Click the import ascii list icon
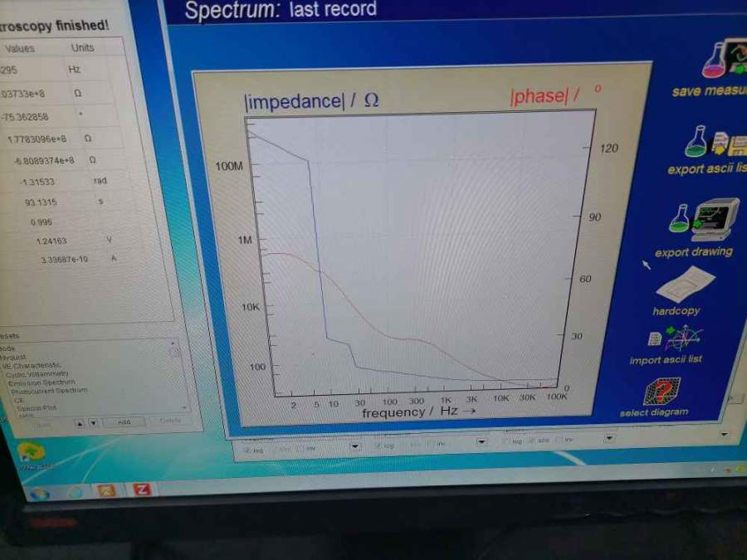This screenshot has height=560, width=747. (x=676, y=337)
